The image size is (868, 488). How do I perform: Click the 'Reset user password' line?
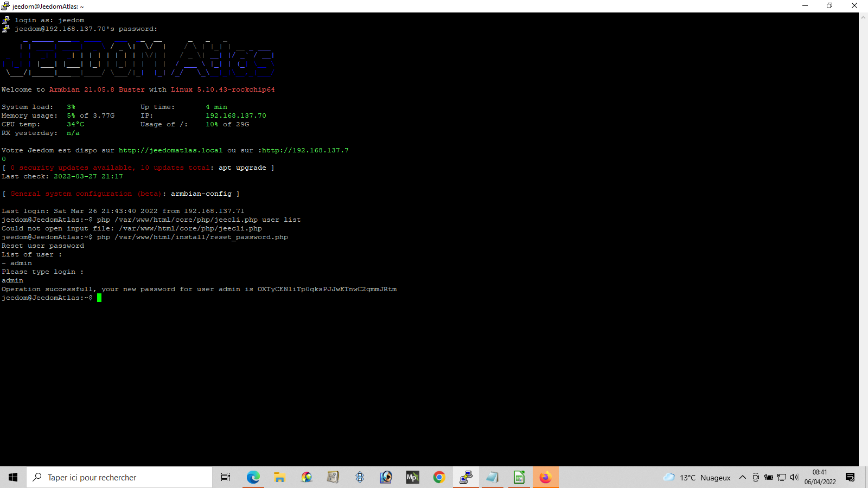click(x=43, y=246)
